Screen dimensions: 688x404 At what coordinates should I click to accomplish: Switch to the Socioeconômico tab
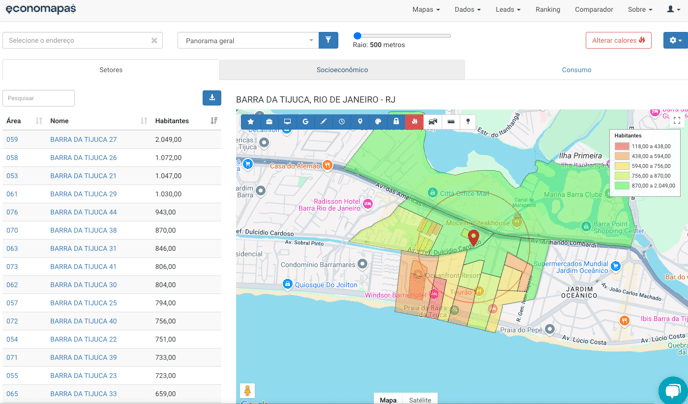tap(342, 70)
